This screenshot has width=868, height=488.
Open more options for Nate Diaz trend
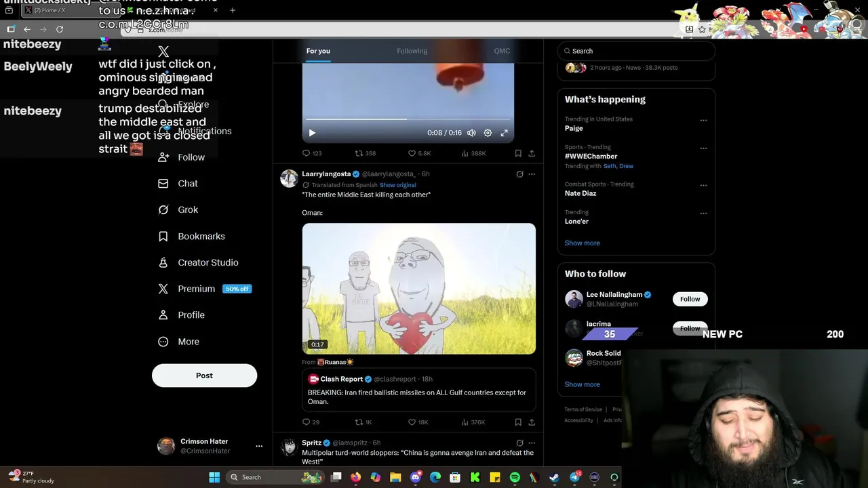[703, 185]
